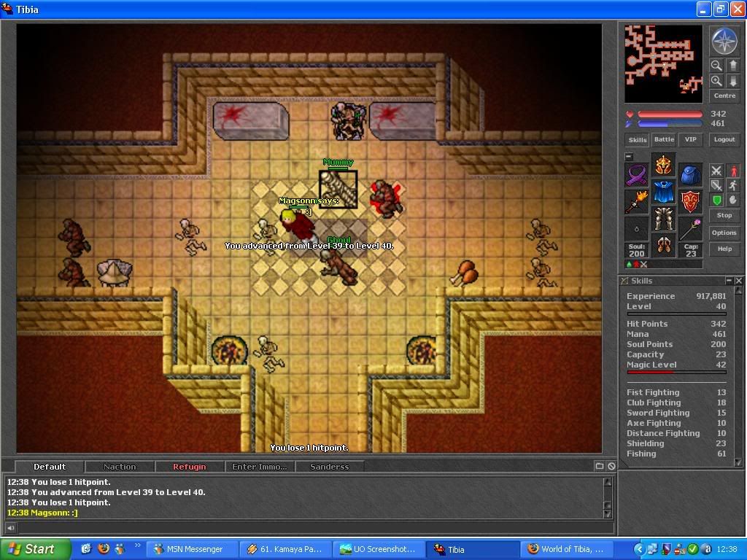Select the blue robe armor slot
747x560 pixels.
[x=663, y=192]
